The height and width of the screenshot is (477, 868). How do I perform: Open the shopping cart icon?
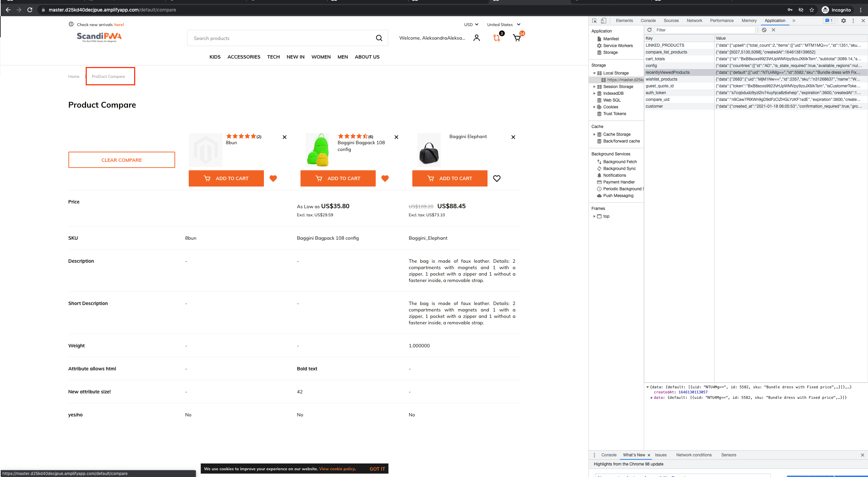point(517,38)
